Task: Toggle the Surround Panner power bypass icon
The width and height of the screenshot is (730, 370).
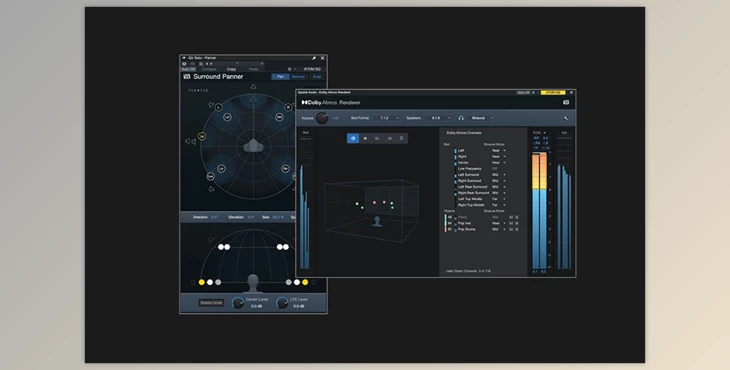Action: (x=184, y=64)
